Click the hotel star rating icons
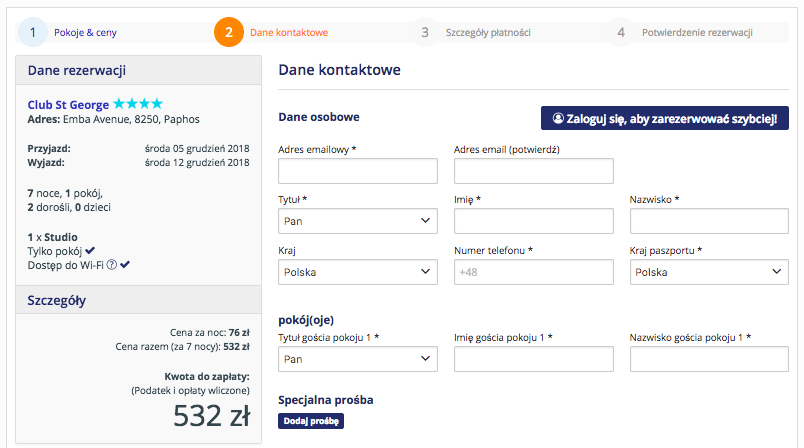The width and height of the screenshot is (804, 448). pos(138,104)
